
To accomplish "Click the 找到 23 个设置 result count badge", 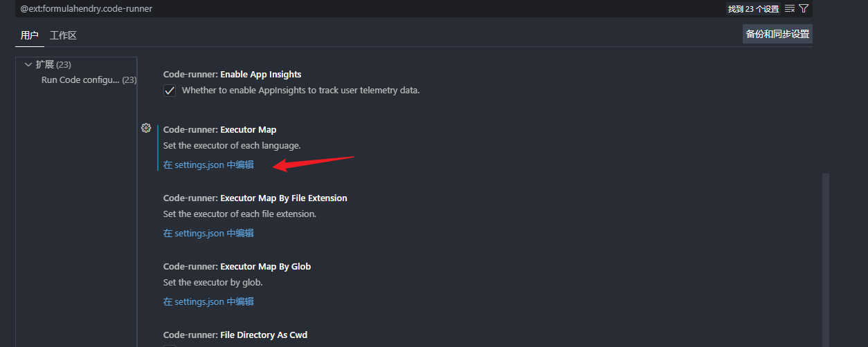I will tap(753, 9).
